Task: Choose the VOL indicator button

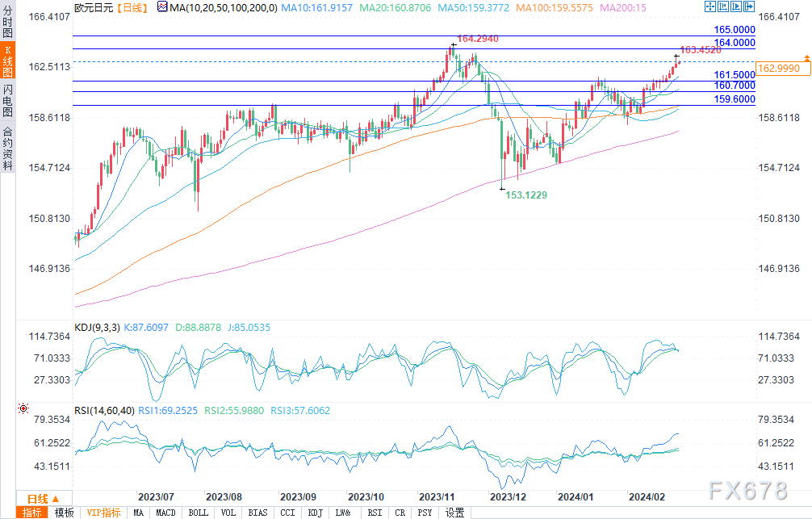Action: click(x=228, y=513)
